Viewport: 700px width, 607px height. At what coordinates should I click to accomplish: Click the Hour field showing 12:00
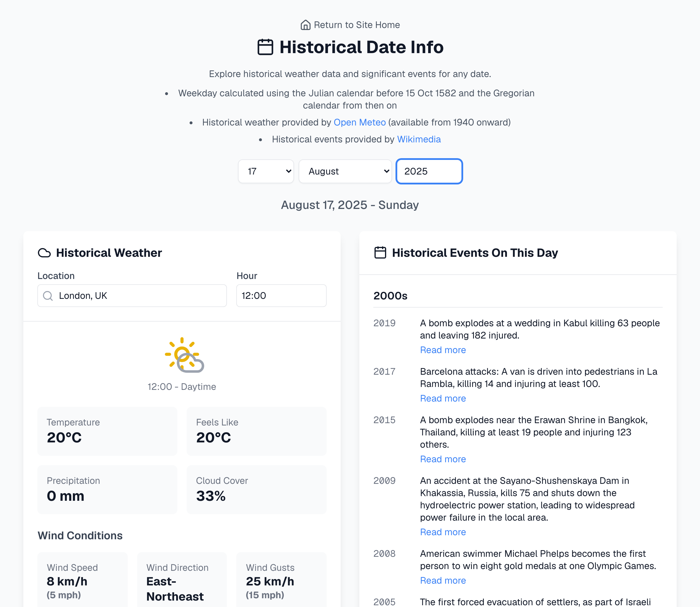[x=281, y=296]
